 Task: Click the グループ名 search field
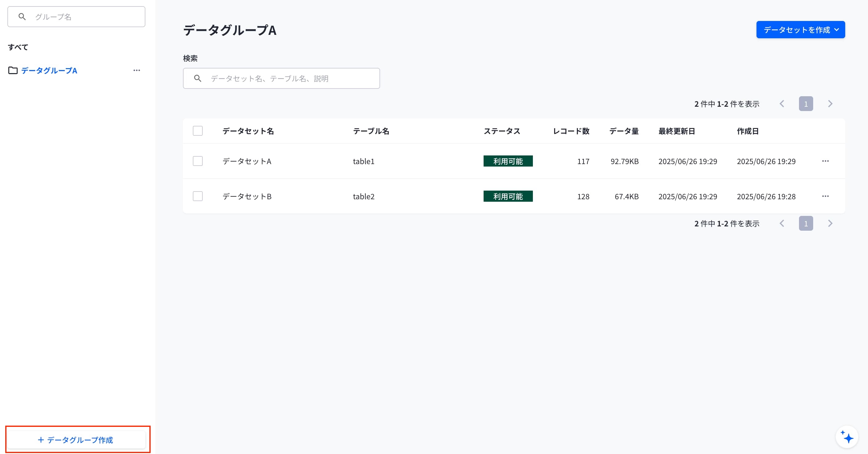[x=76, y=17]
